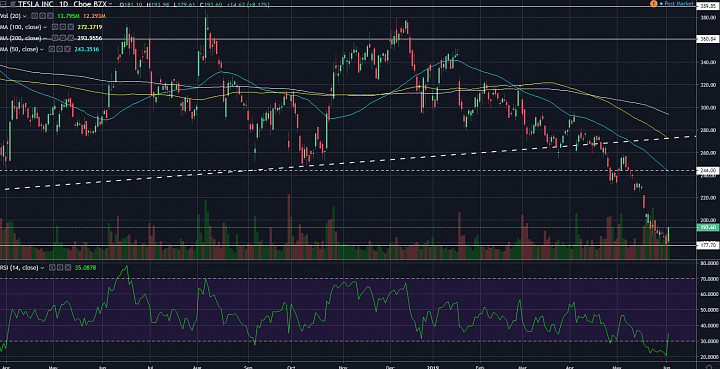Click the green volume value 13.795M

pos(68,16)
